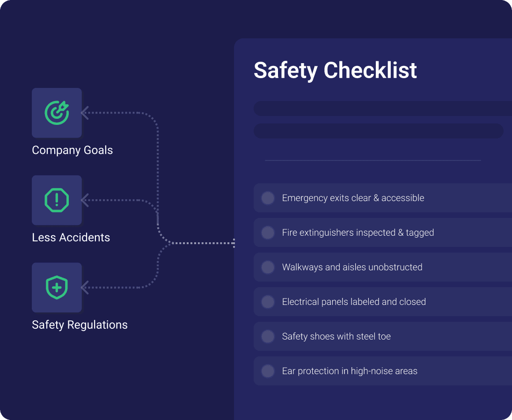
Task: Click the Safety Checklist heading
Action: tap(335, 70)
